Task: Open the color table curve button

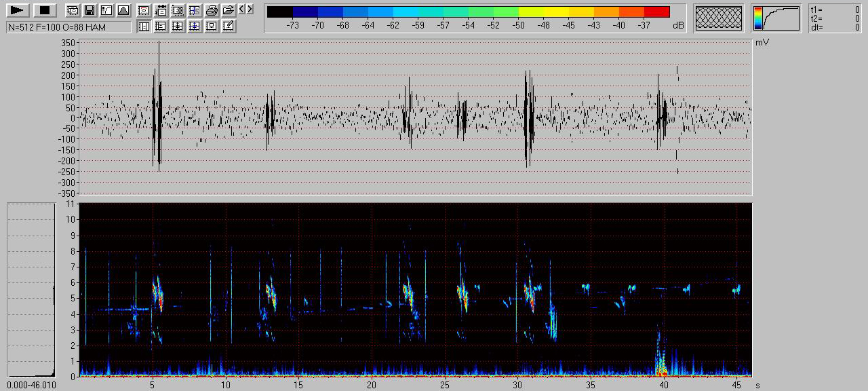Action: pos(776,18)
